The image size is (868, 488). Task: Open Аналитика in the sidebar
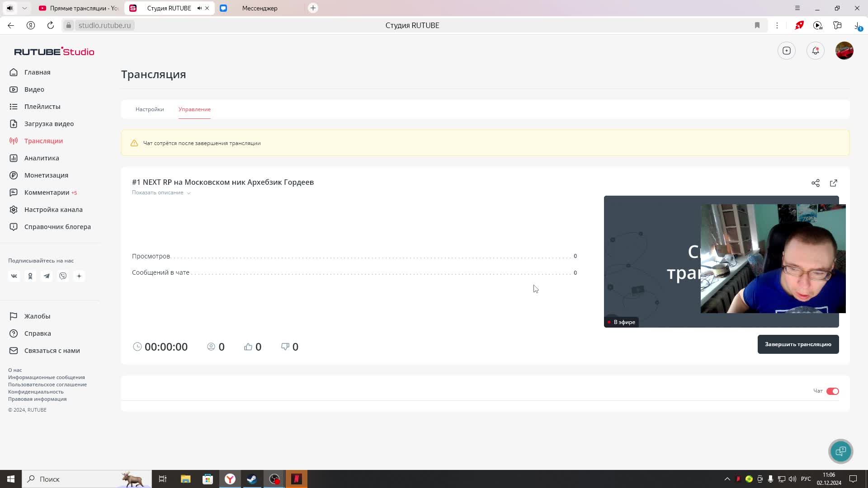click(x=42, y=158)
